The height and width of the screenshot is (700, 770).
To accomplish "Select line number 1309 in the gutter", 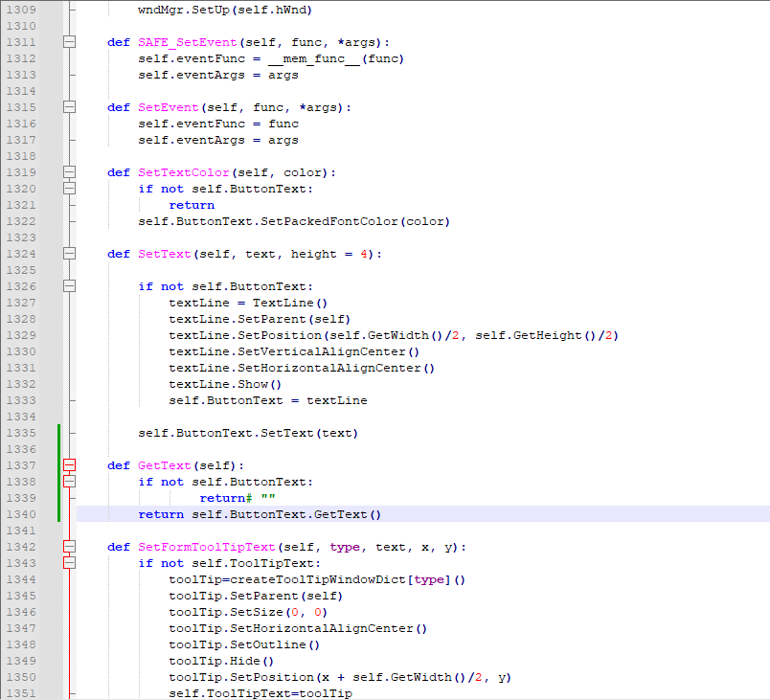I will [x=21, y=10].
